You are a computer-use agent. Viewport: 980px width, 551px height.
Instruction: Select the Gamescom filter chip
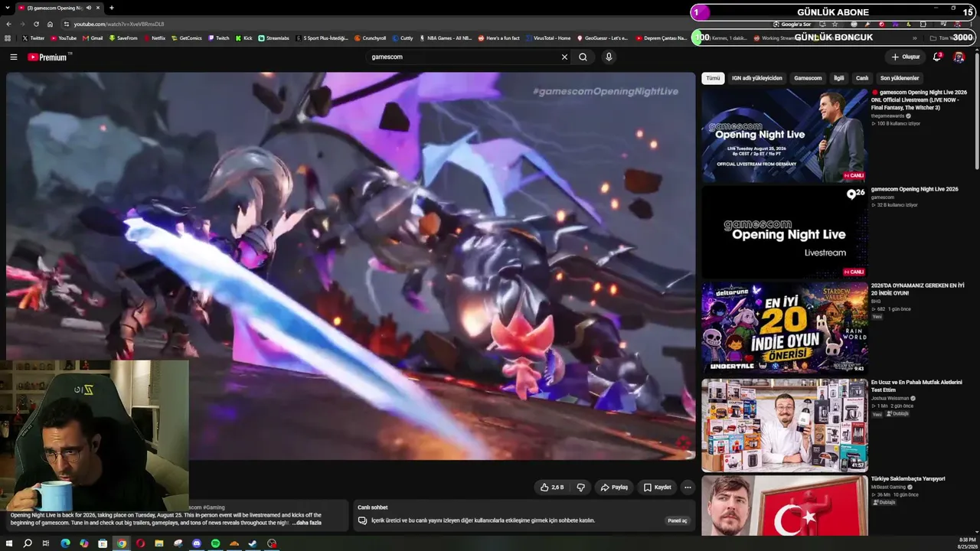coord(808,78)
